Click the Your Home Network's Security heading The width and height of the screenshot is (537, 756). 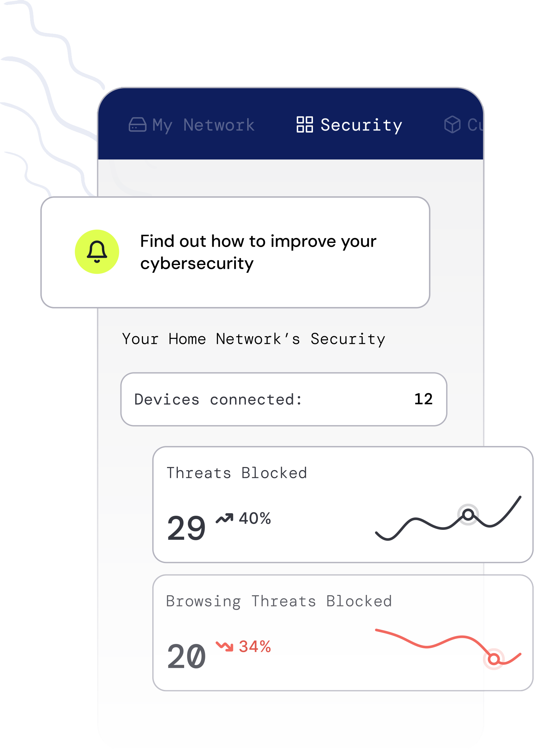coord(254,339)
